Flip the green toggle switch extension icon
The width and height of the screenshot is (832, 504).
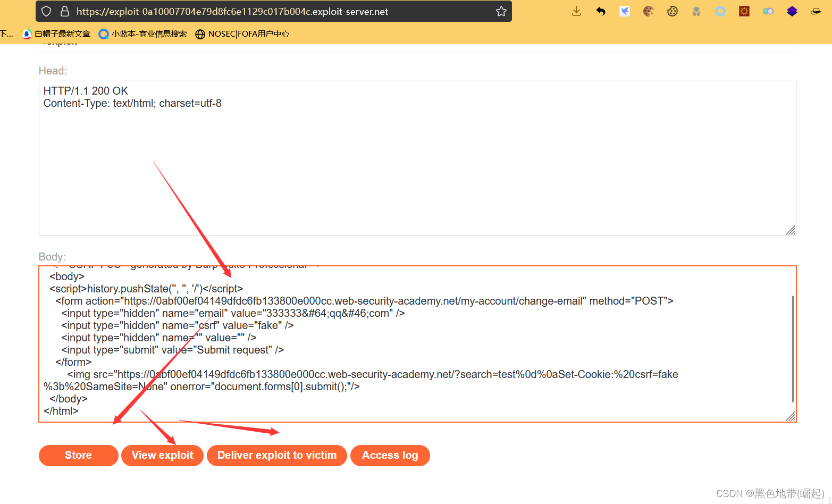[x=768, y=11]
